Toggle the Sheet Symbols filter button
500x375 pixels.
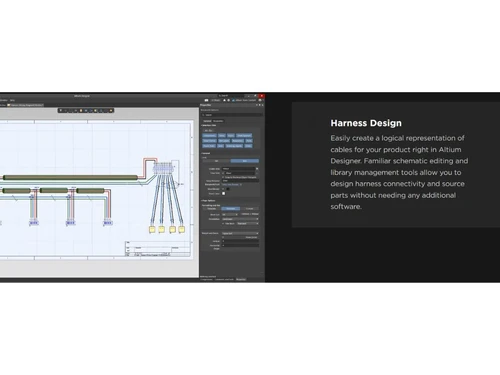[244, 136]
